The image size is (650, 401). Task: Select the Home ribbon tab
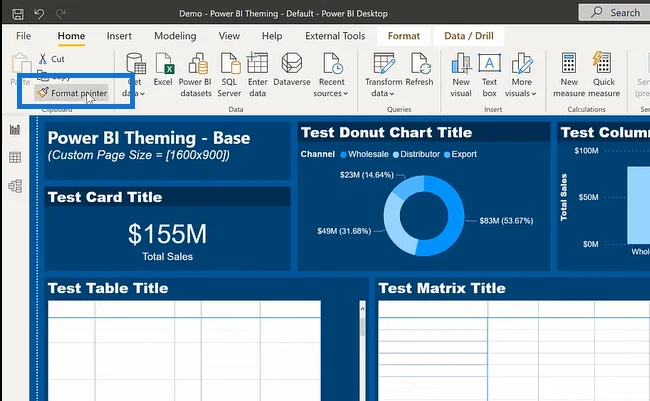pyautogui.click(x=71, y=36)
